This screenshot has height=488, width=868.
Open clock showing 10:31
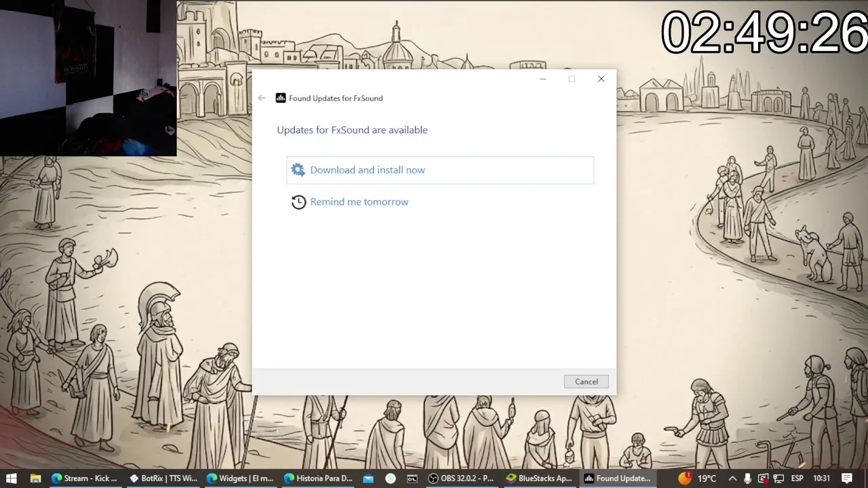coord(822,479)
